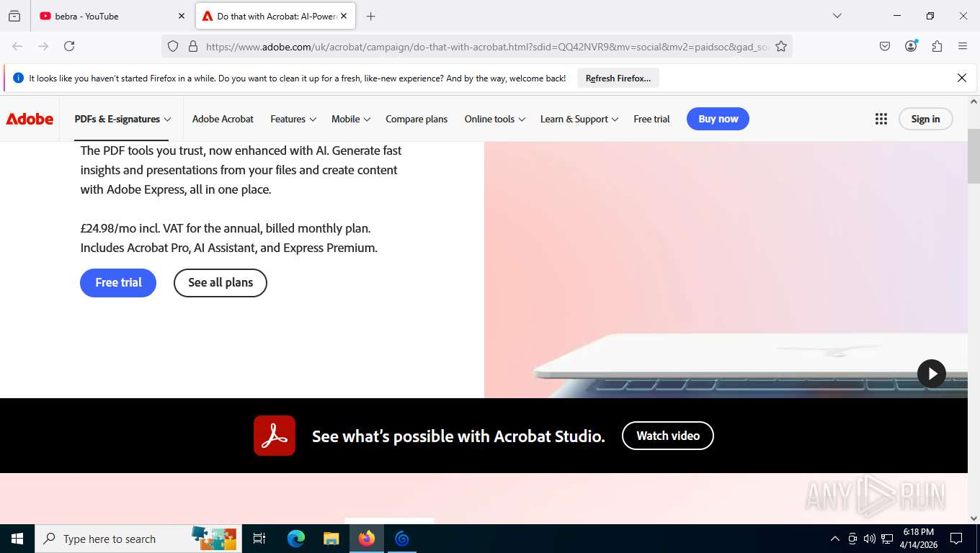The height and width of the screenshot is (553, 980).
Task: Open the tracking protection shield icon
Action: coord(173,46)
